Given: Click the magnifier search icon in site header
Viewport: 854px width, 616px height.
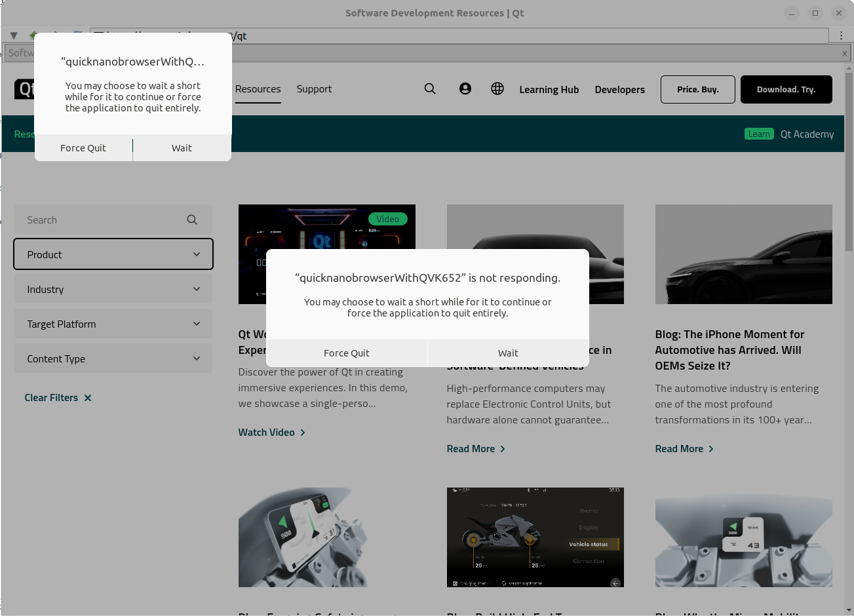Looking at the screenshot, I should pyautogui.click(x=430, y=89).
